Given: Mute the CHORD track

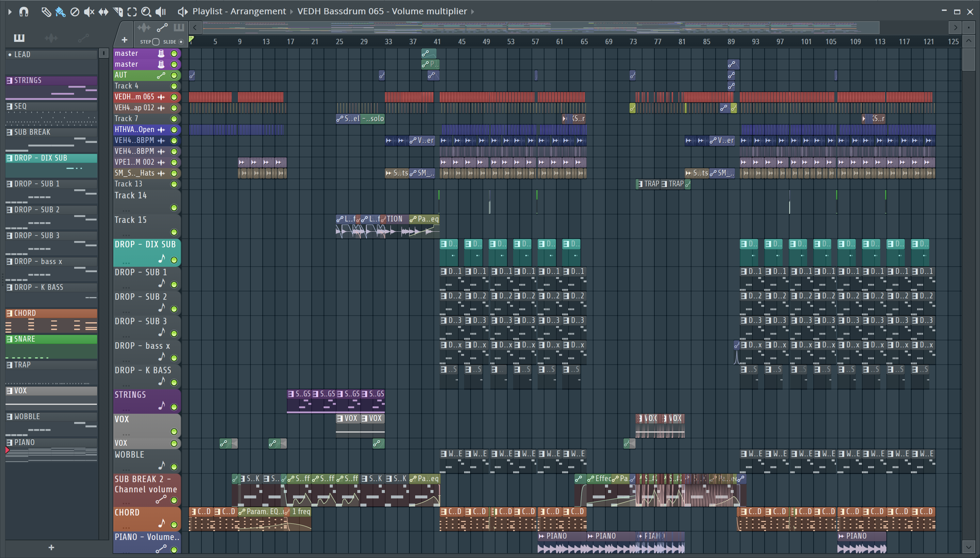Looking at the screenshot, I should 174,524.
